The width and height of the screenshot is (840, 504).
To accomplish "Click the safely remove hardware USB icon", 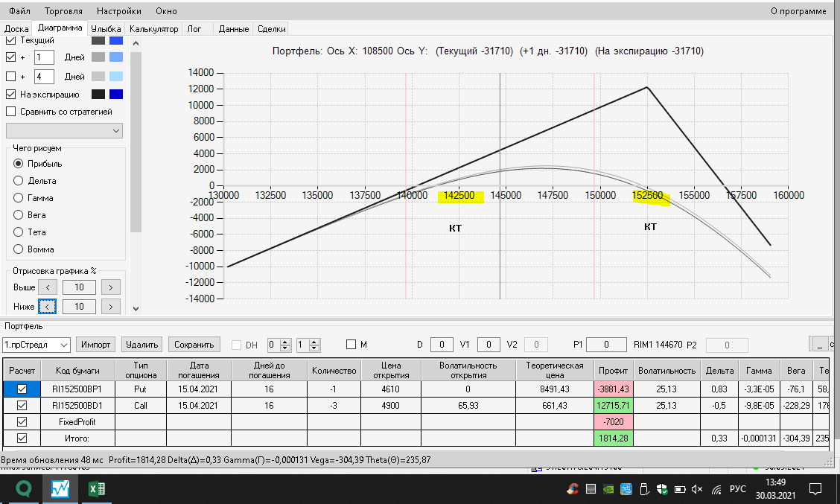I will (x=644, y=489).
